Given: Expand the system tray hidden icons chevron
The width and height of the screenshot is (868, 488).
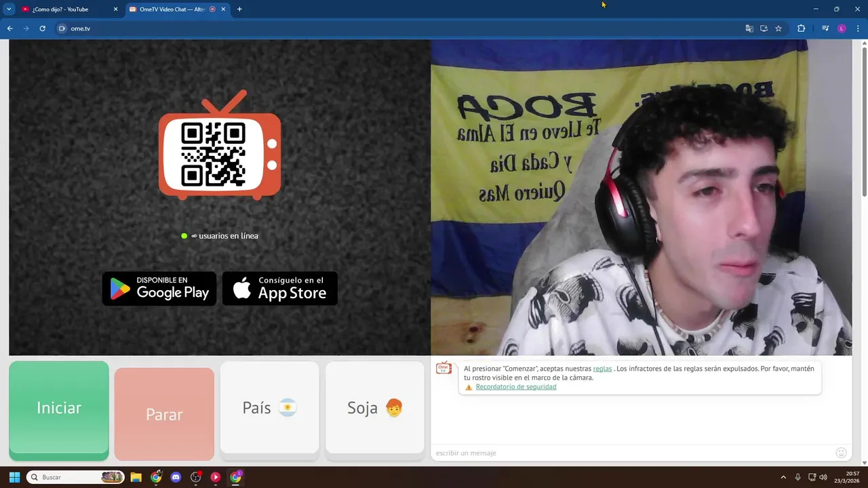Looking at the screenshot, I should tap(783, 477).
